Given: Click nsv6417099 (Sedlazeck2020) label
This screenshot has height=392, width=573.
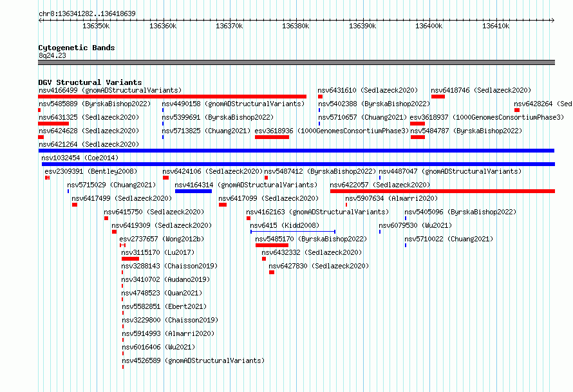Looking at the screenshot, I should click(268, 198).
